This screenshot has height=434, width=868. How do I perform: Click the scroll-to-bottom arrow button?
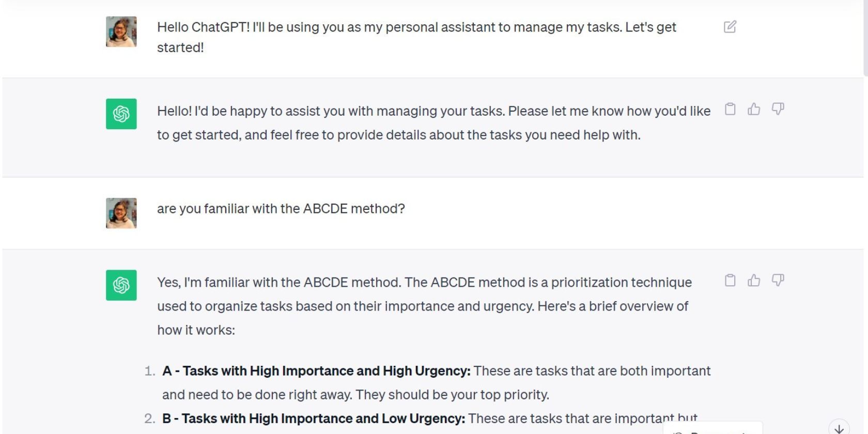(x=839, y=428)
